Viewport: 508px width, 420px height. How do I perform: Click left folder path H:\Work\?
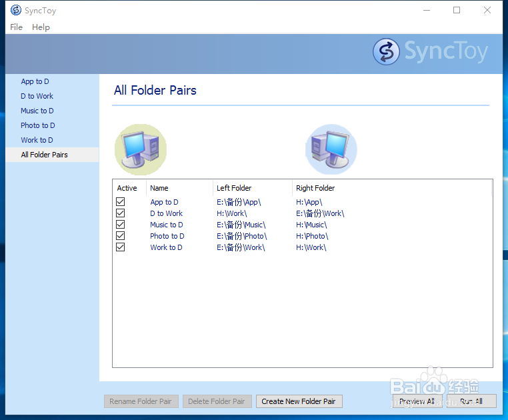[x=231, y=213]
